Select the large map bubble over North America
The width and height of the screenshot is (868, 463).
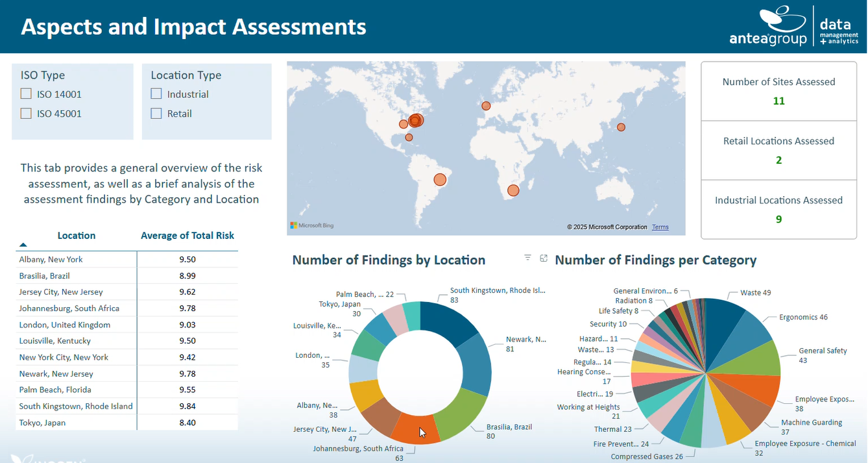(415, 120)
